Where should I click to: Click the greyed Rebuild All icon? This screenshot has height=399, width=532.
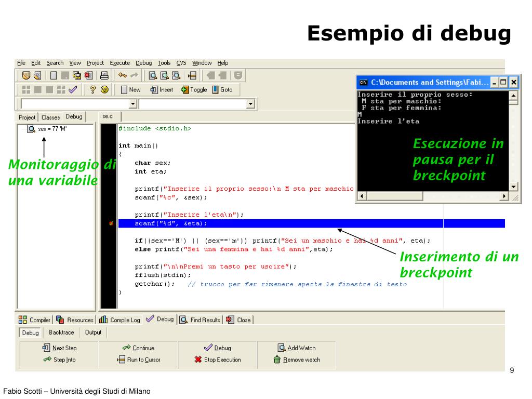[x=61, y=89]
